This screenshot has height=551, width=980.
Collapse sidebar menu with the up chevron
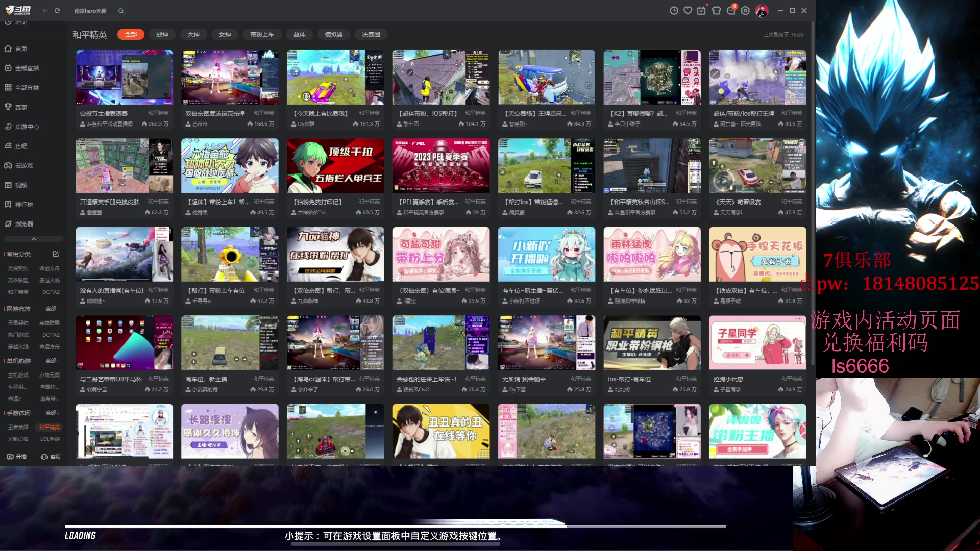click(x=34, y=239)
